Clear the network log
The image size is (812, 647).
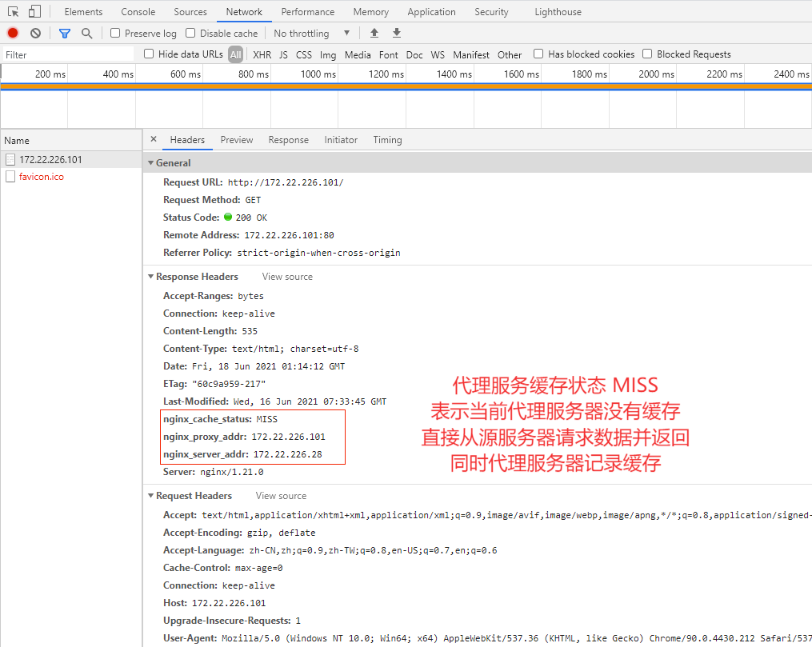(x=35, y=33)
